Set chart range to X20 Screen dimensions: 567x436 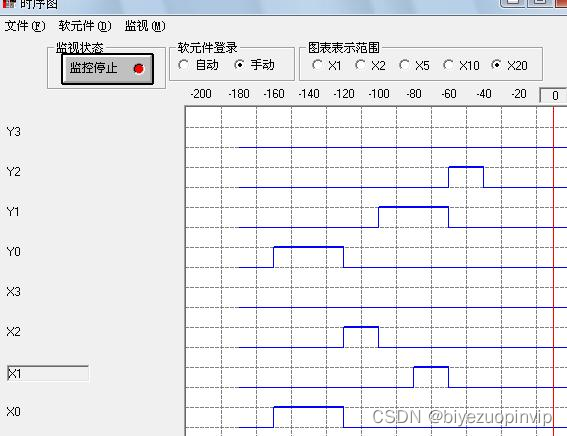496,65
